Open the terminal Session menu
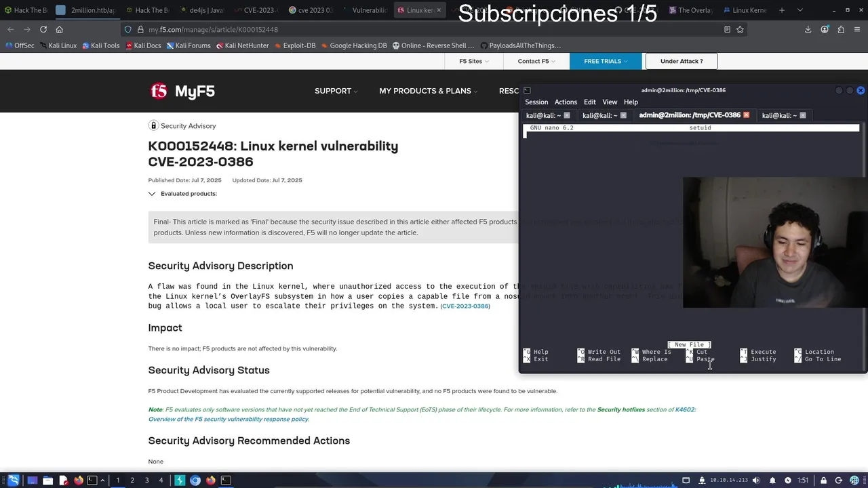The image size is (868, 488). pos(536,102)
